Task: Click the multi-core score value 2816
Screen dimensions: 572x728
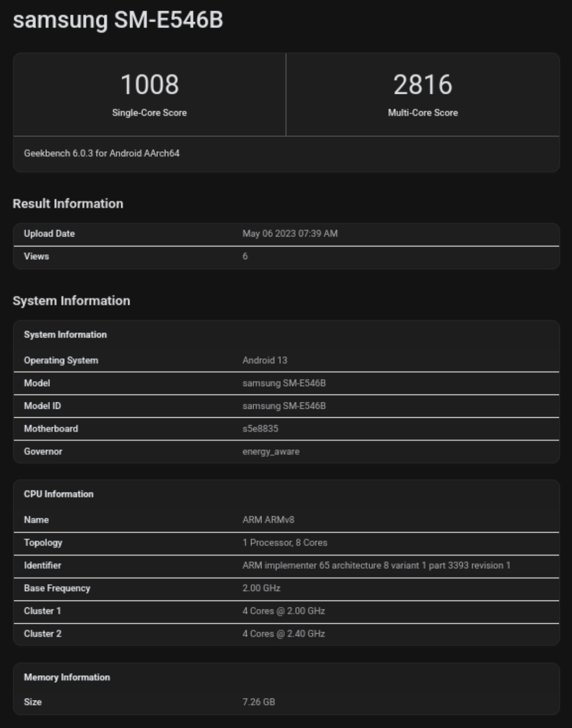Action: click(422, 85)
